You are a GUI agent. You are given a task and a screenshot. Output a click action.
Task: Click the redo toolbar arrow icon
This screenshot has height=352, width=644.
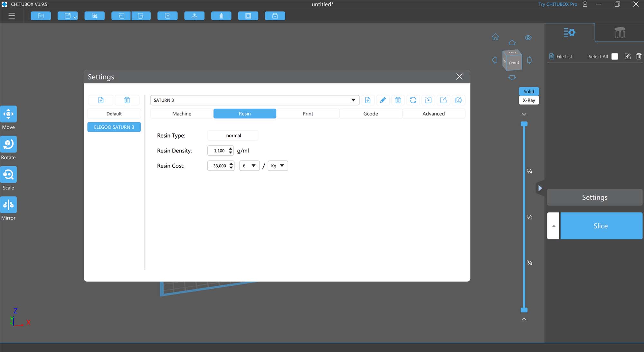click(141, 16)
